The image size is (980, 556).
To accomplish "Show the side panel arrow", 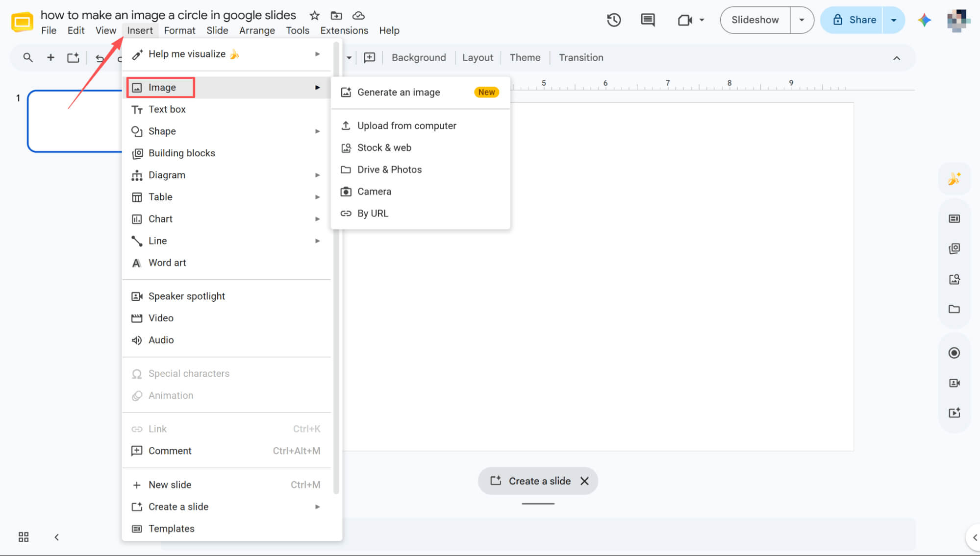I will [974, 537].
